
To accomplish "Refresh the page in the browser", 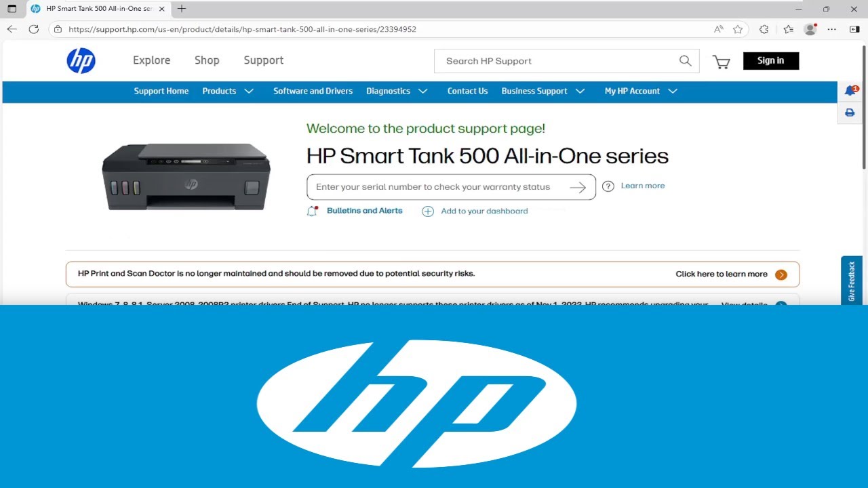I will coord(34,29).
